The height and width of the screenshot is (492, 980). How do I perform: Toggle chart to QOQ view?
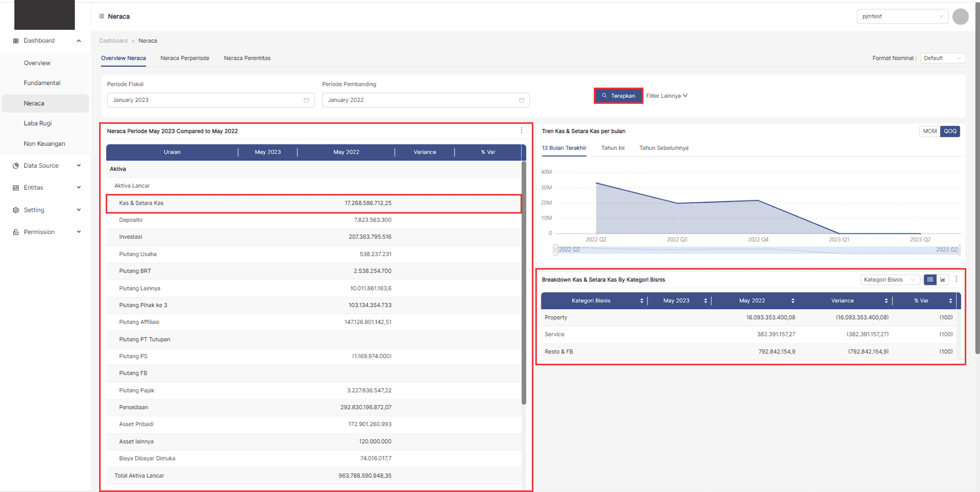click(x=950, y=131)
